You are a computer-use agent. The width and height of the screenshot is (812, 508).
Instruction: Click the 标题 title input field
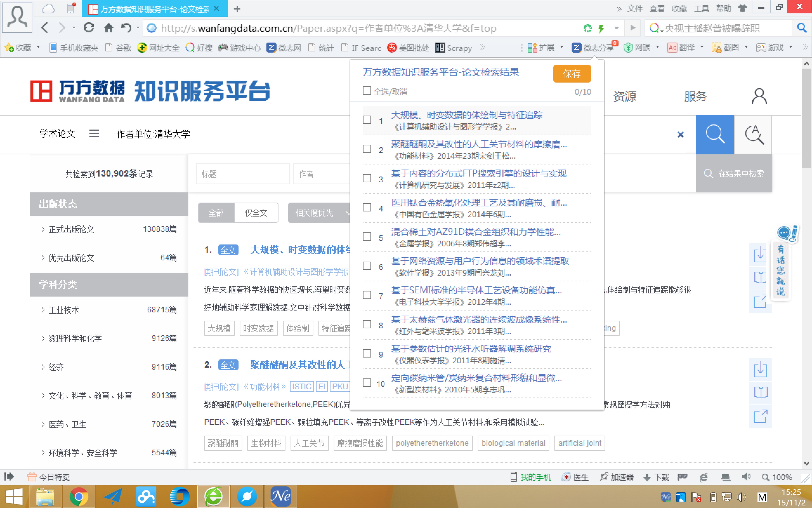(x=243, y=174)
